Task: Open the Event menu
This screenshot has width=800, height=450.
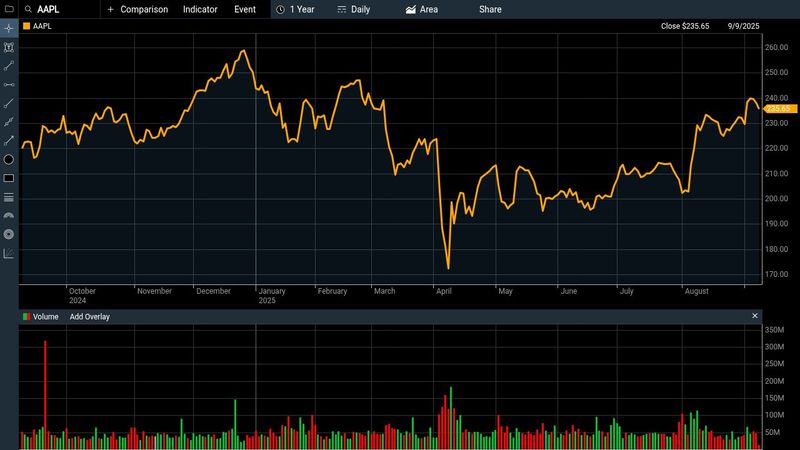Action: point(245,9)
